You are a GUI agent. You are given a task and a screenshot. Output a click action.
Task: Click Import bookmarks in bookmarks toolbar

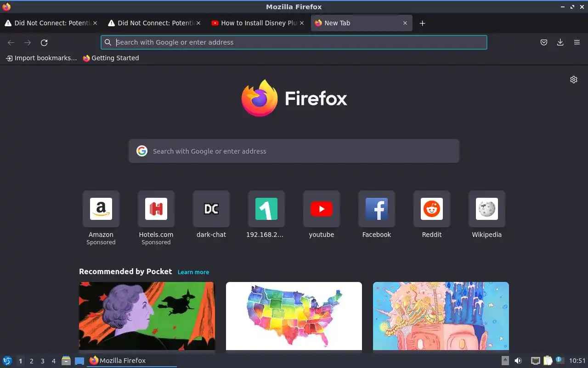tap(41, 58)
